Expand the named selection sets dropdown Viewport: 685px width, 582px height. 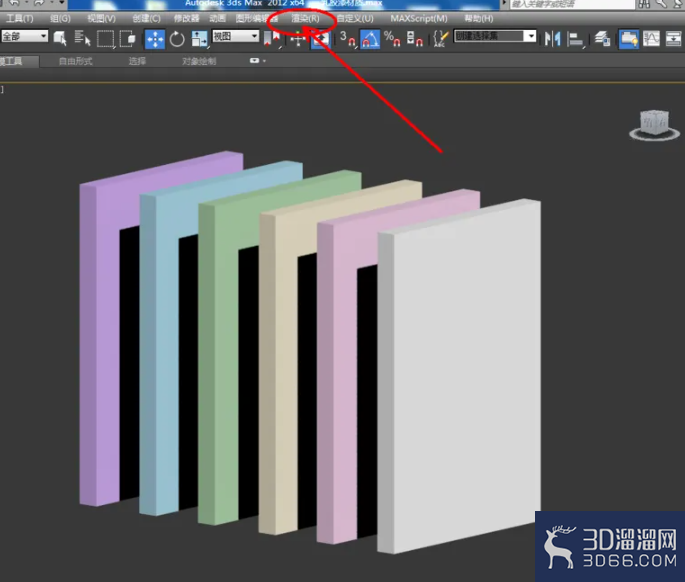coord(495,36)
